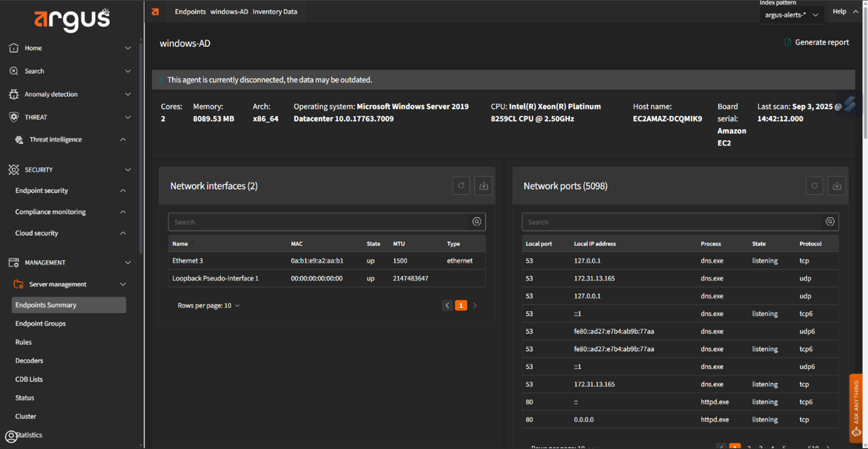Click the refresh icon in Network interfaces panel
The width and height of the screenshot is (868, 449).
point(461,186)
